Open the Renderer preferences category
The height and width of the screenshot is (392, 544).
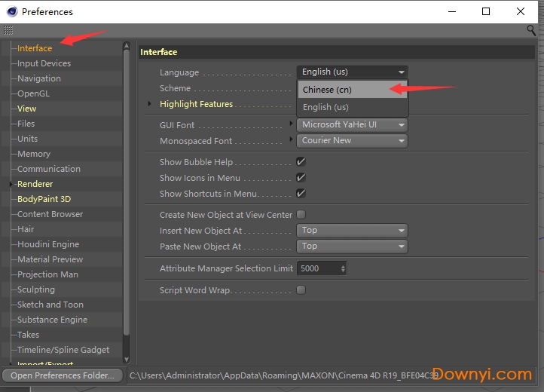[x=35, y=184]
